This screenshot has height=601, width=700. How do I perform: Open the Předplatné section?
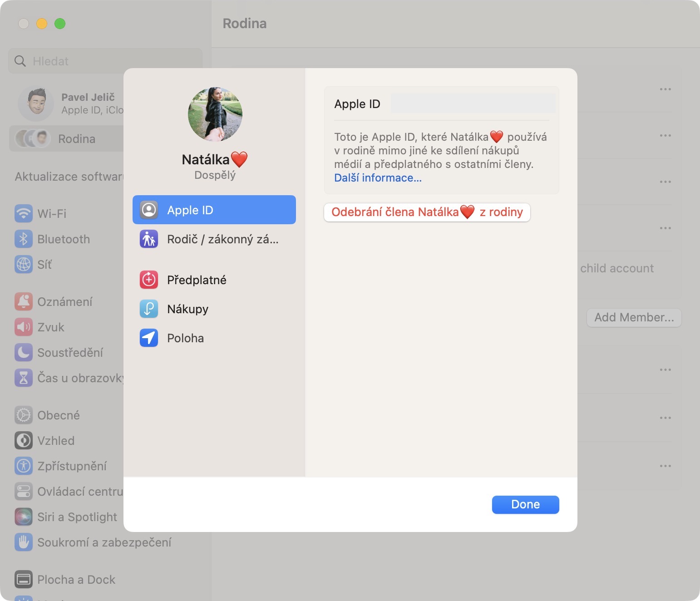click(x=214, y=280)
